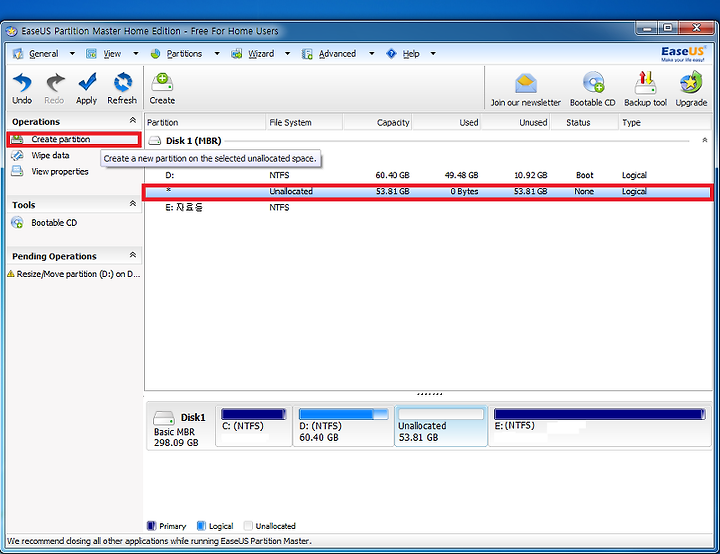Expand the dropdown arrow next to Advanced
The height and width of the screenshot is (554, 720).
click(x=371, y=54)
